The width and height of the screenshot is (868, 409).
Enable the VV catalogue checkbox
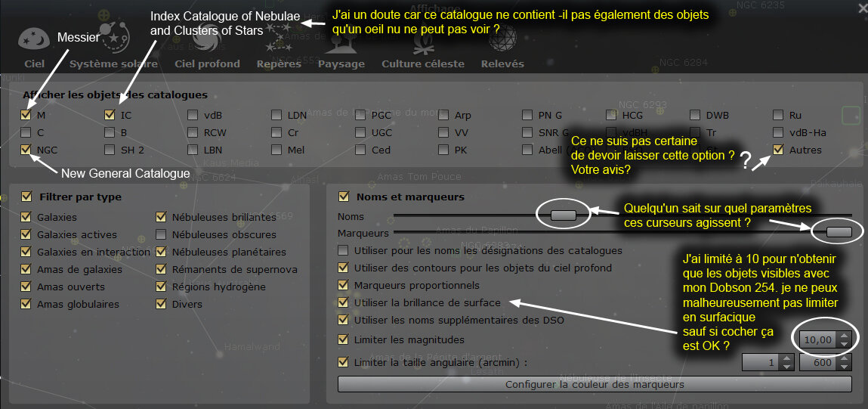click(x=444, y=132)
